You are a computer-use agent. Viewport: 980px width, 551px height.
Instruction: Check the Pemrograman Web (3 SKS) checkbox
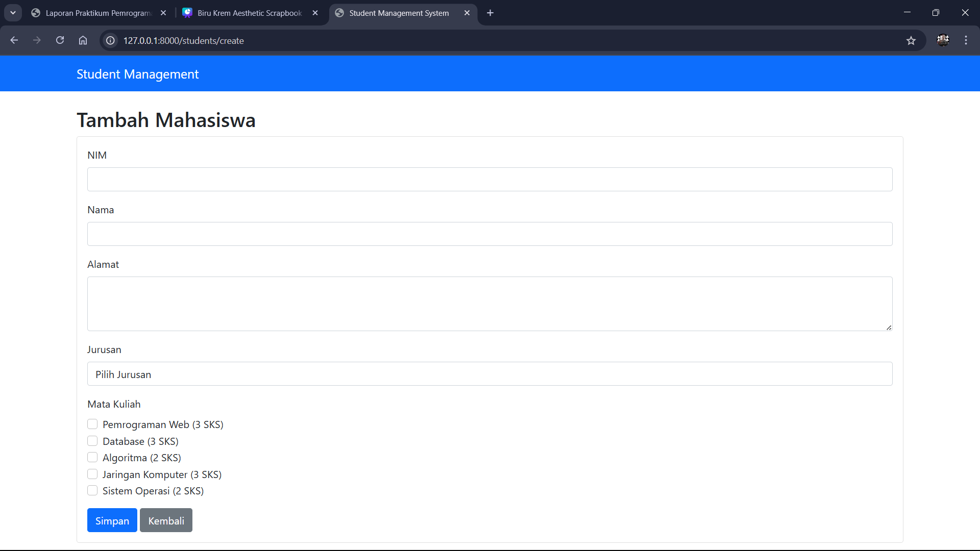point(92,424)
